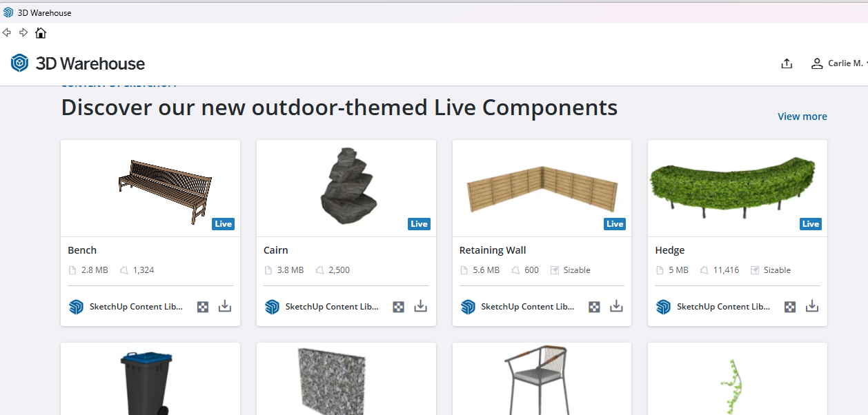
Task: Click the materials icon on Hedge card
Action: coord(790,307)
